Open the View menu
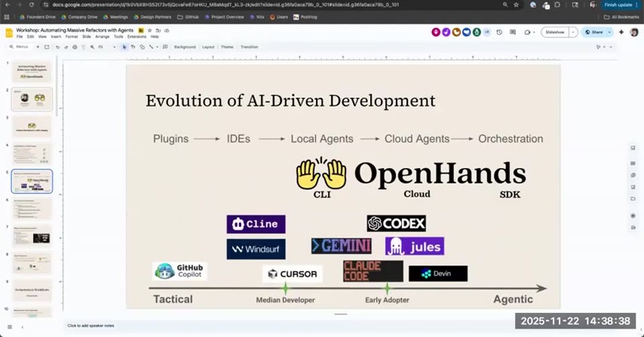This screenshot has width=644, height=337. pyautogui.click(x=42, y=36)
